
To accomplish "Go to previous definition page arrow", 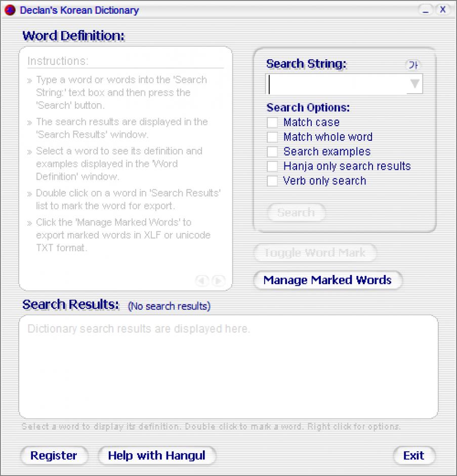I will point(202,281).
